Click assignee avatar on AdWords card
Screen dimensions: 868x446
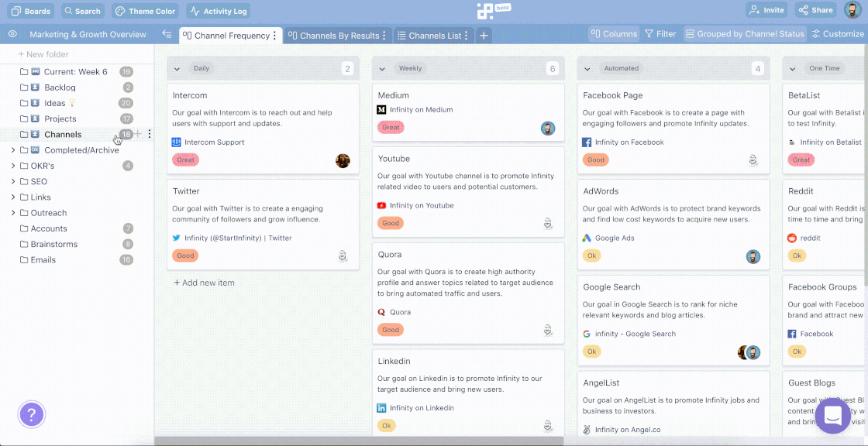[753, 256]
